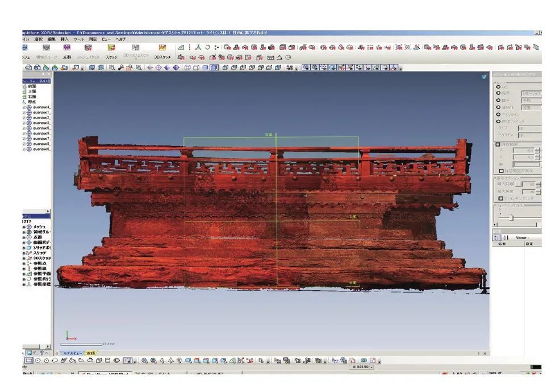This screenshot has height=392, width=551.
Task: Click the mapping quality slider handle
Action: 511,218
